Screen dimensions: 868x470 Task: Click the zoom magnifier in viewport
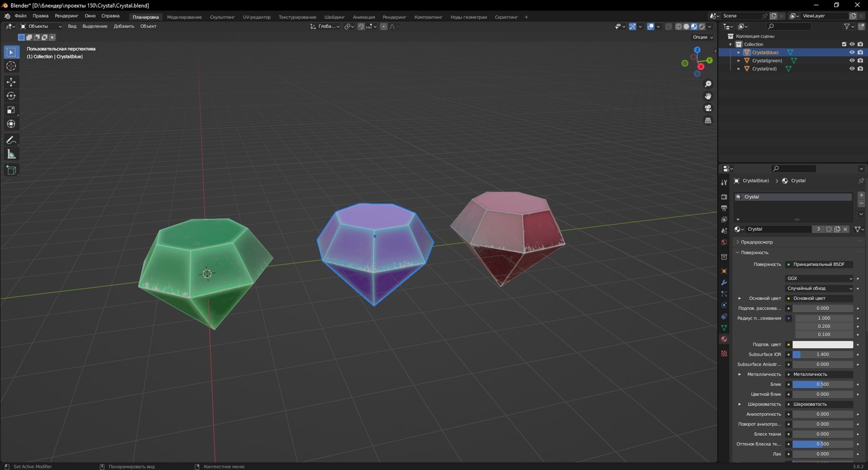click(708, 84)
